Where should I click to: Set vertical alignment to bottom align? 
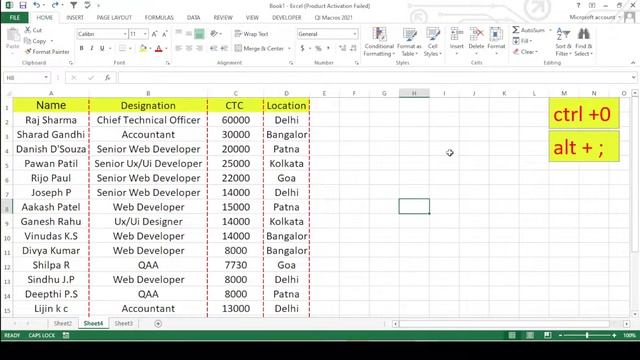tap(199, 34)
